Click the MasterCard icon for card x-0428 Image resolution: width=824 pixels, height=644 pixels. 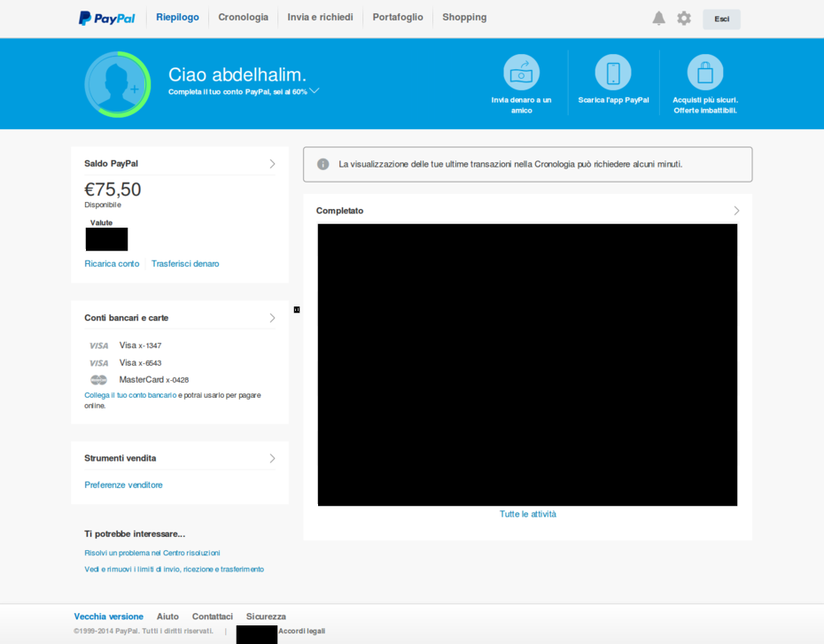coord(99,380)
